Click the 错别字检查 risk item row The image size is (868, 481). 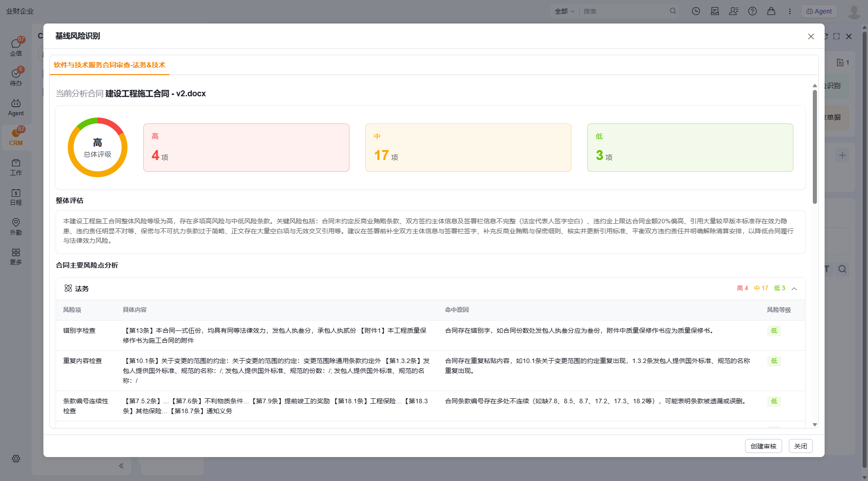[x=430, y=335]
